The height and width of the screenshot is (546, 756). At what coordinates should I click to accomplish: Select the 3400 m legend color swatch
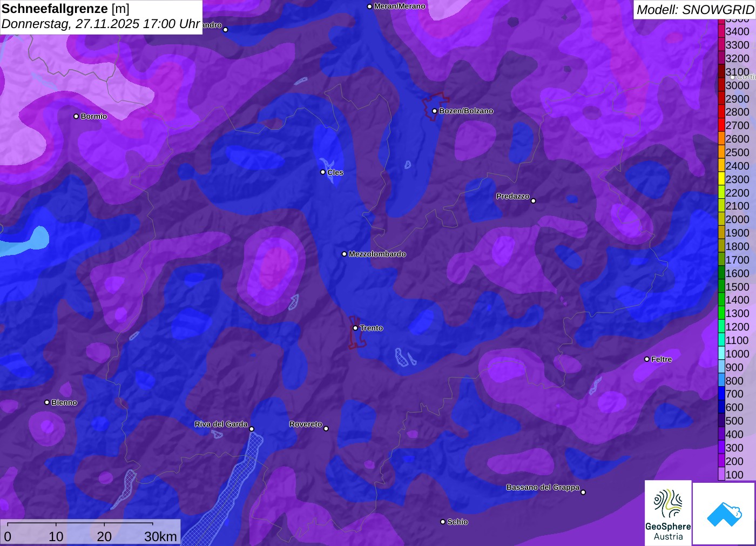[721, 31]
